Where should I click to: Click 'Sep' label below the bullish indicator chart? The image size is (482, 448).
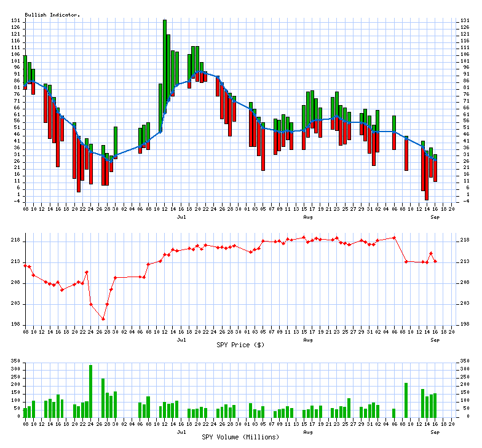[x=435, y=217]
